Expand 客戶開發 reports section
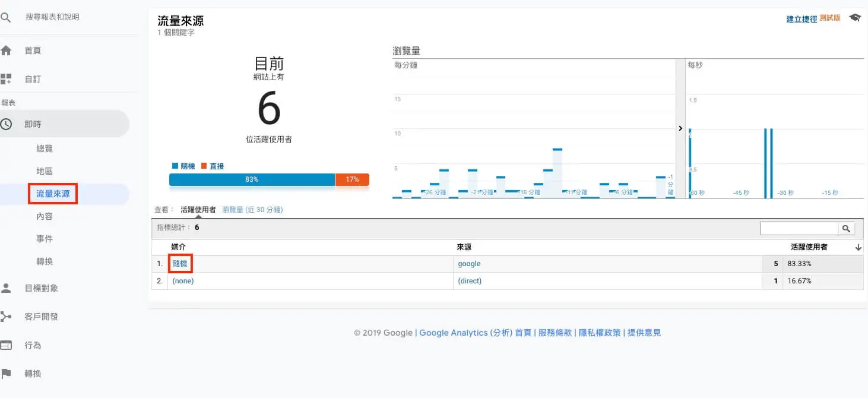Screen dimensions: 868x398 click(41, 317)
